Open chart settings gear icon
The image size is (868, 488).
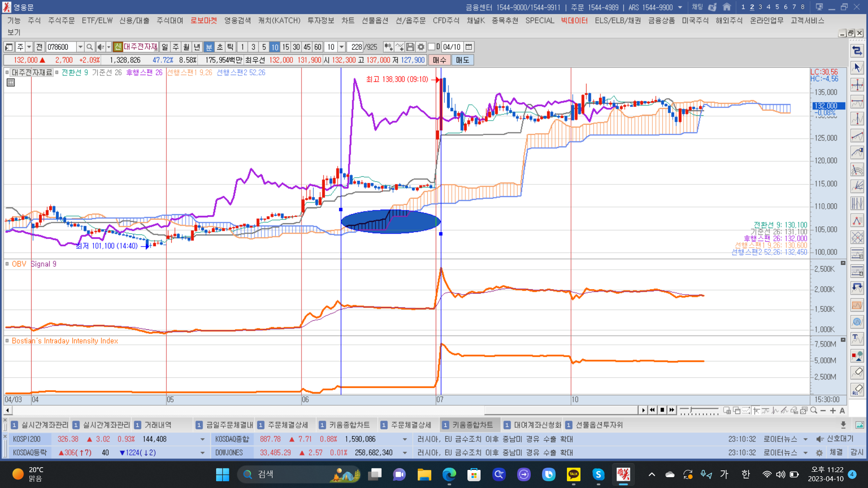pos(421,47)
